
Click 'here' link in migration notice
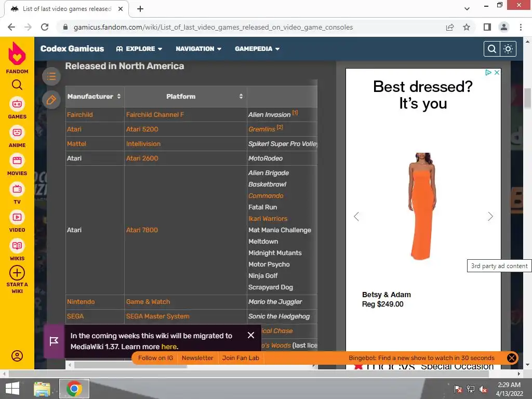[169, 347]
